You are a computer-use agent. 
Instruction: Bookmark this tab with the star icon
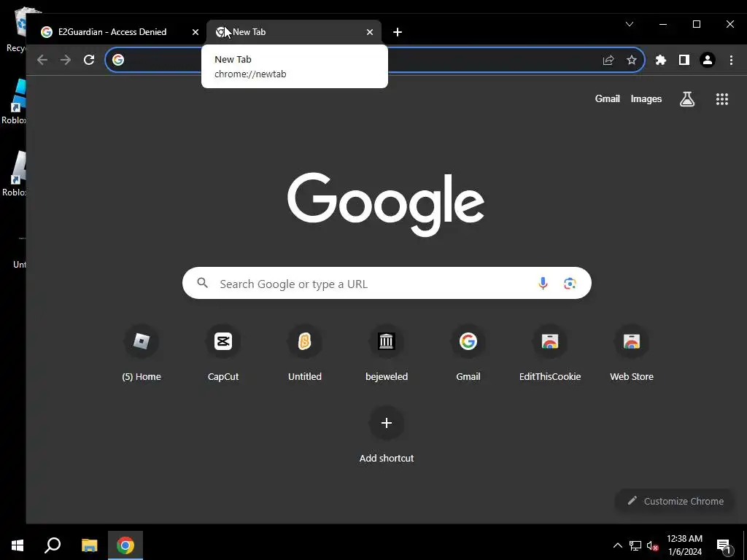[631, 60]
